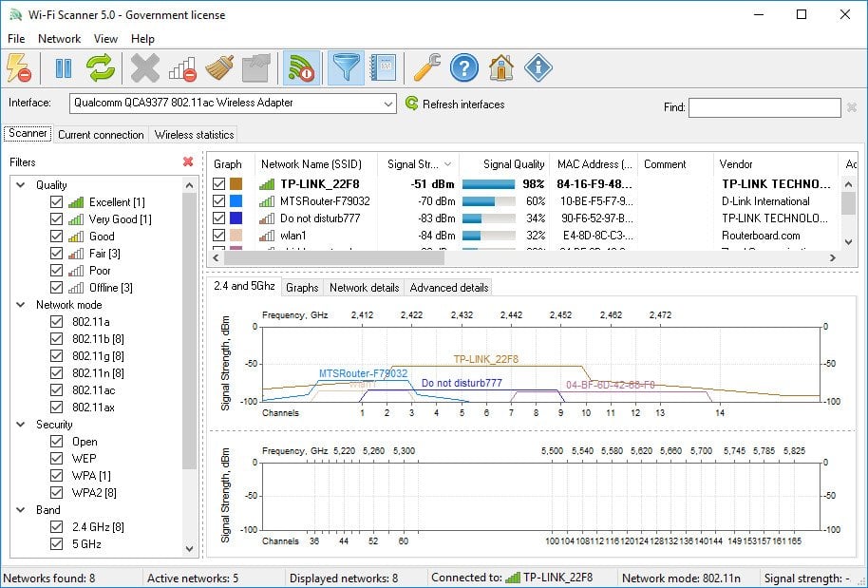This screenshot has height=588, width=868.
Task: Switch to Wireless statistics tab
Action: pos(195,135)
